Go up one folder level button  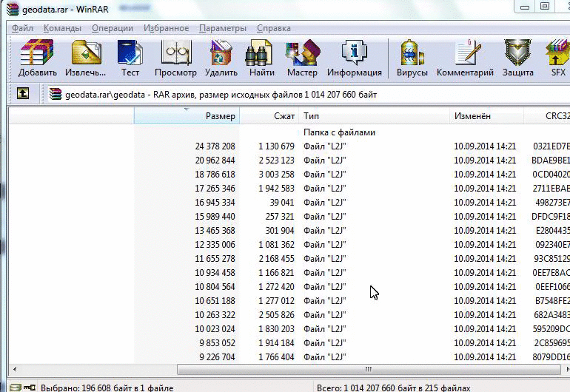pos(23,94)
